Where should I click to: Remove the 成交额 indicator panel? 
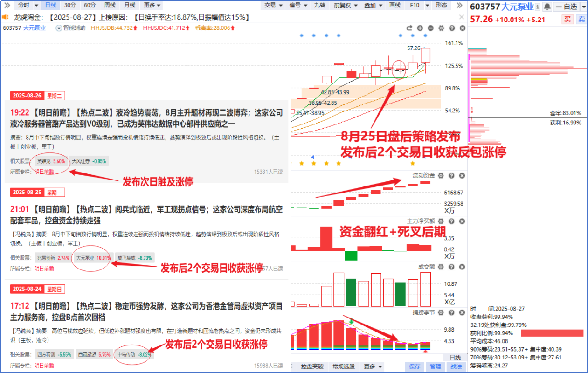click(462, 267)
